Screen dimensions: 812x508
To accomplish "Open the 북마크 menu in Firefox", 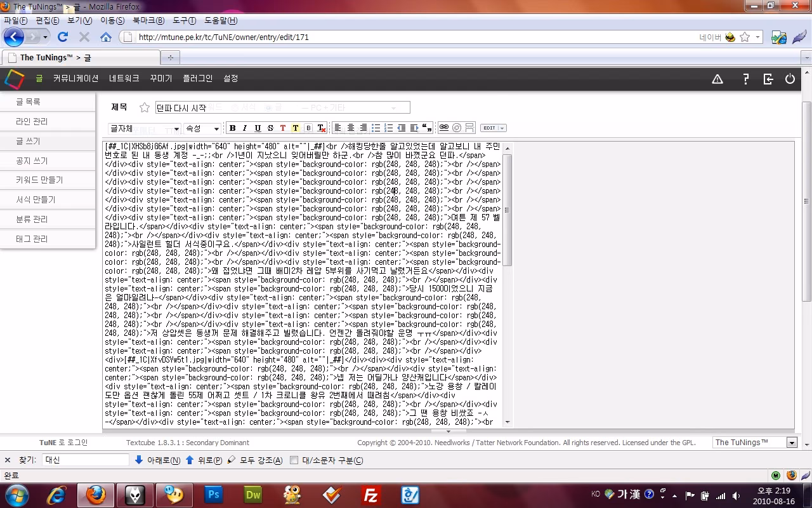I will (148, 20).
